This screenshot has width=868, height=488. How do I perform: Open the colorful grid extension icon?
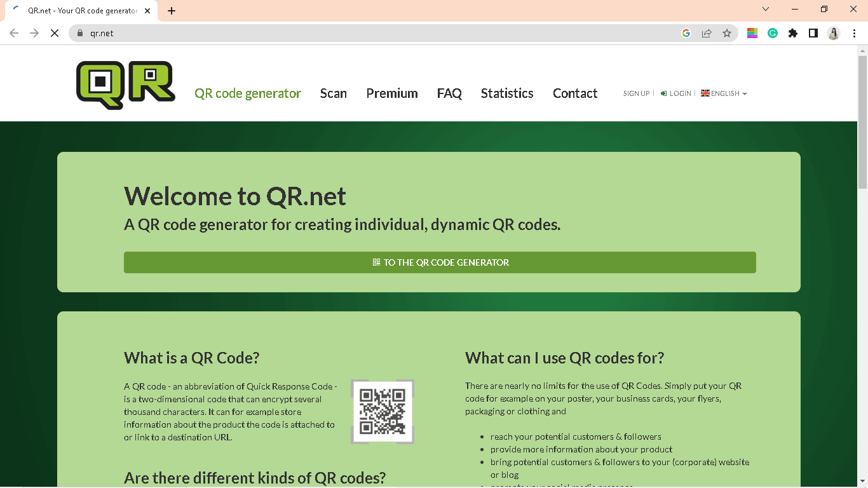coord(752,33)
